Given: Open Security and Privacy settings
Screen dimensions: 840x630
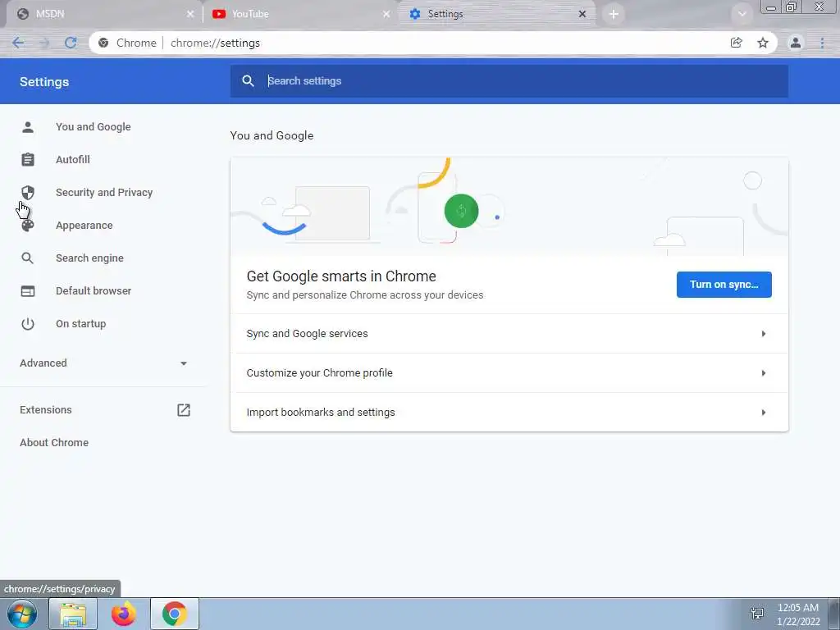Looking at the screenshot, I should coord(104,192).
